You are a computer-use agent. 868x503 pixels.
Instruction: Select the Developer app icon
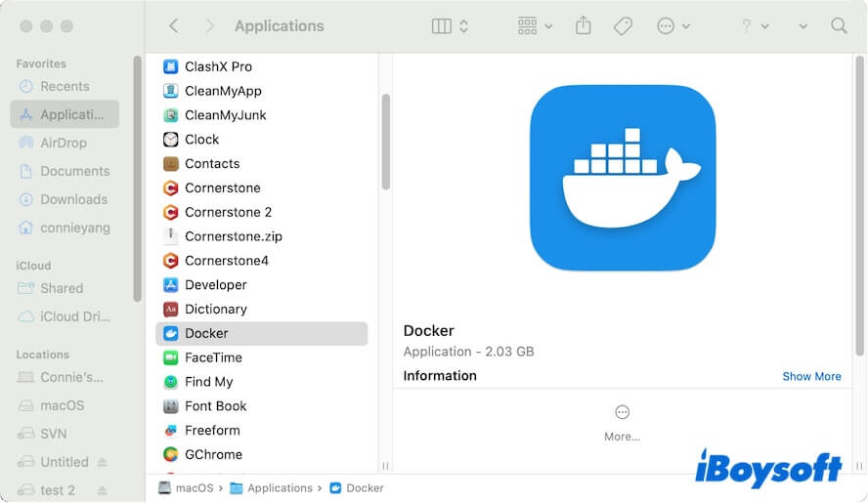click(170, 285)
